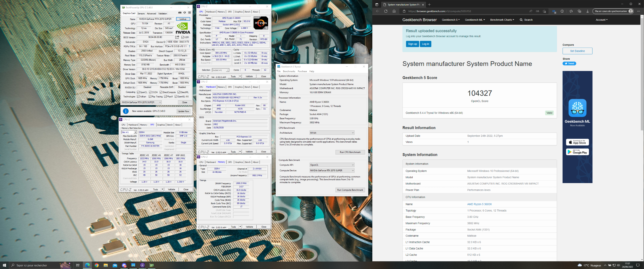Toggle the PhysX checkbox in GPU-Z
The width and height of the screenshot is (644, 269).
165,97
